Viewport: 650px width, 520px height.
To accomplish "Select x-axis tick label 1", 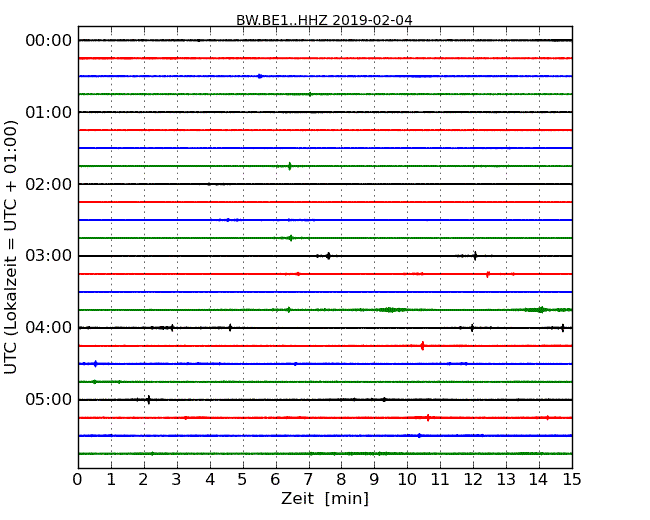I will tap(111, 480).
